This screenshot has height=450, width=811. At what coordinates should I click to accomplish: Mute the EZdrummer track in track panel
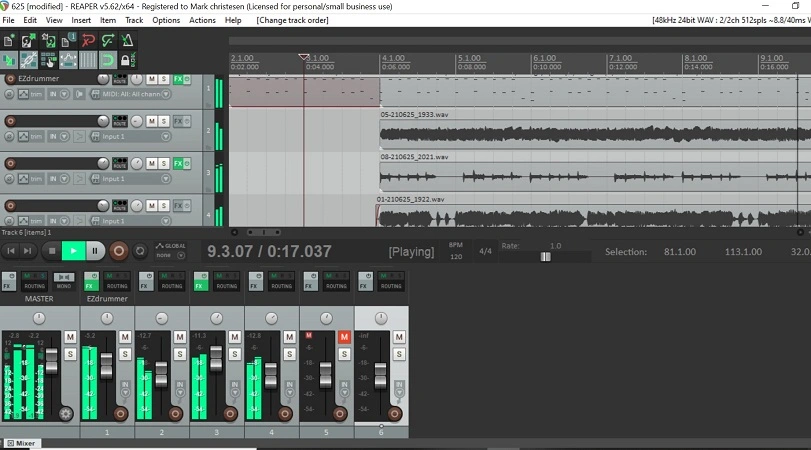coord(152,79)
